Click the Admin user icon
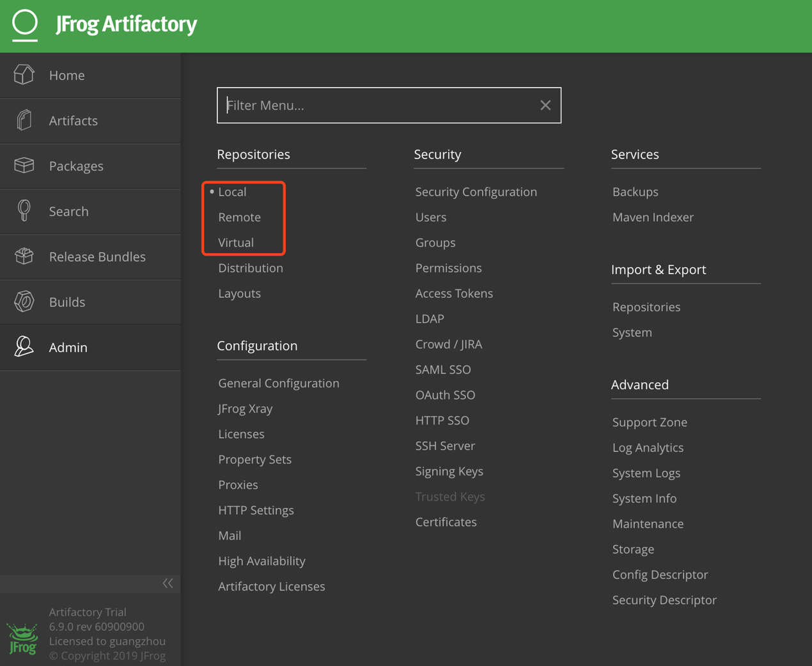The image size is (812, 666). [x=24, y=347]
